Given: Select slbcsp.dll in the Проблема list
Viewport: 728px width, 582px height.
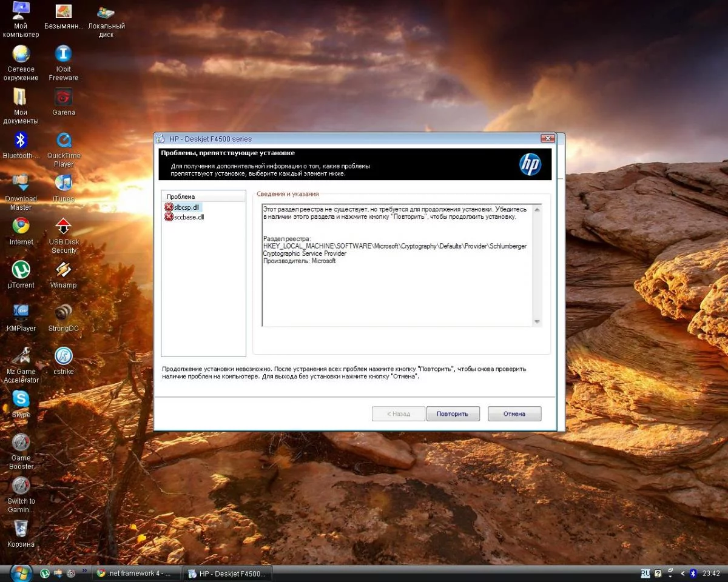Looking at the screenshot, I should click(x=182, y=207).
